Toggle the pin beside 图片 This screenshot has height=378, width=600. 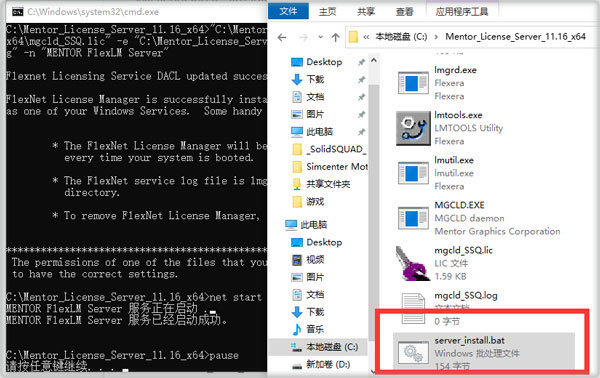(x=361, y=114)
